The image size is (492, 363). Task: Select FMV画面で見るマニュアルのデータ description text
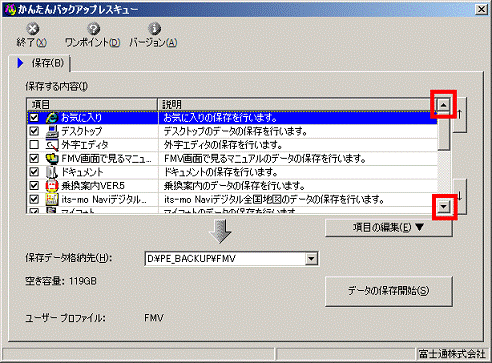pos(265,159)
